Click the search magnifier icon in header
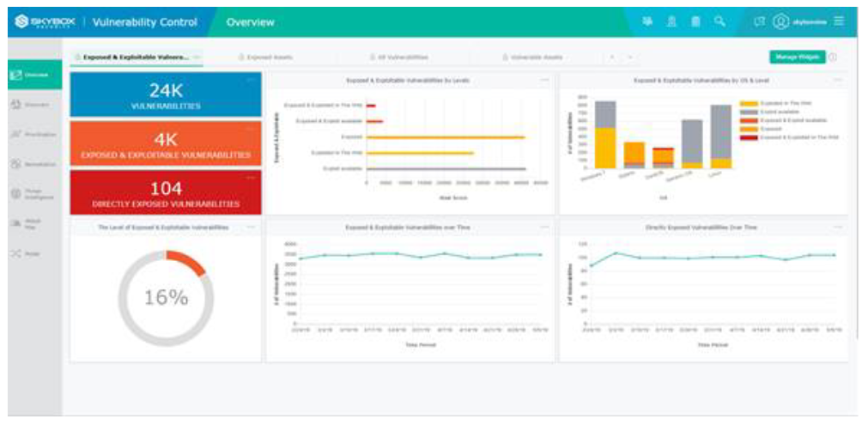The image size is (868, 425). pos(719,21)
